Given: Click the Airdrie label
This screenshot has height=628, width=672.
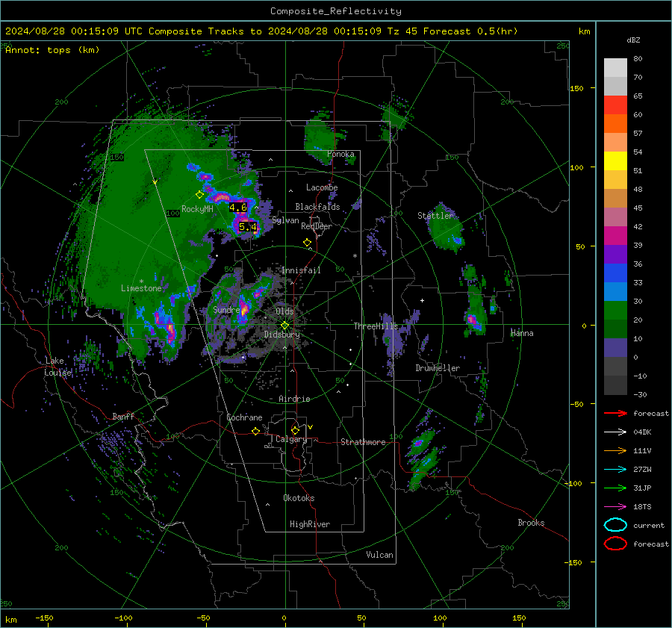Looking at the screenshot, I should pos(294,399).
